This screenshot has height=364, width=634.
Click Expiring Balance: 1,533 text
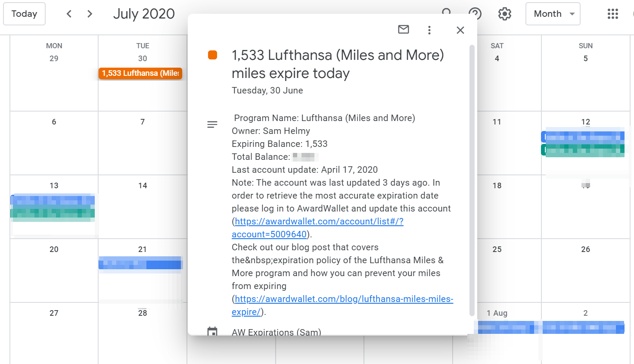(x=280, y=144)
